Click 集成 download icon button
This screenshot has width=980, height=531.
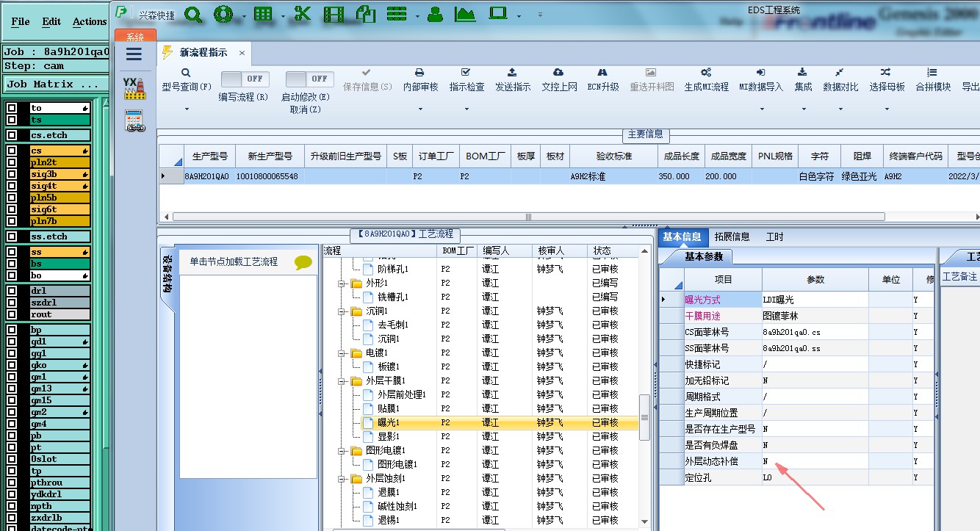[x=803, y=80]
